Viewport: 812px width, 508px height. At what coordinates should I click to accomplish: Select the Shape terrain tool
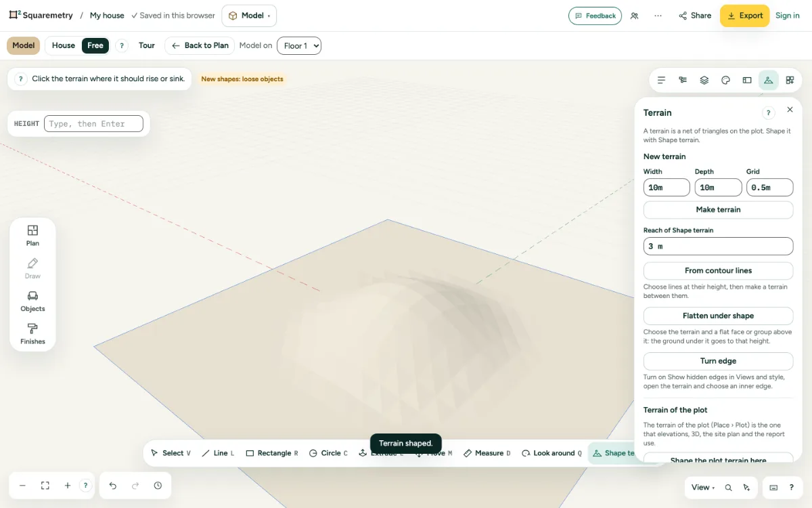pyautogui.click(x=612, y=453)
